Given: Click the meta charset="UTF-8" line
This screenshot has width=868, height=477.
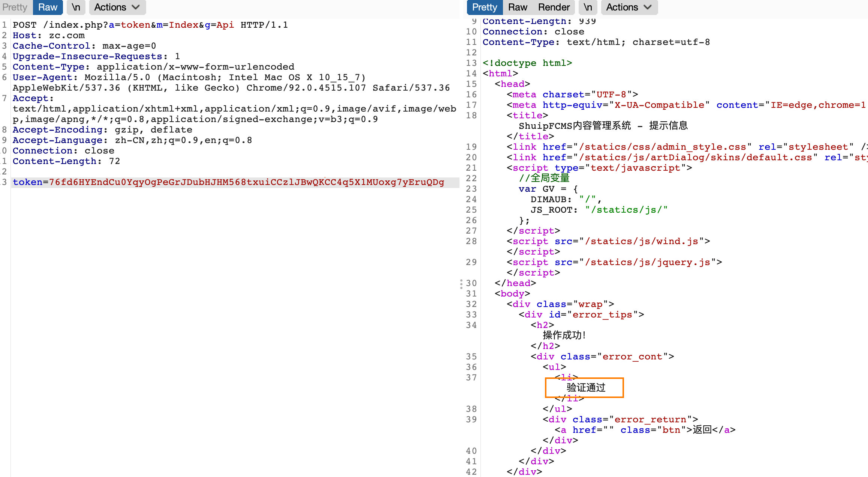Looking at the screenshot, I should pos(572,95).
